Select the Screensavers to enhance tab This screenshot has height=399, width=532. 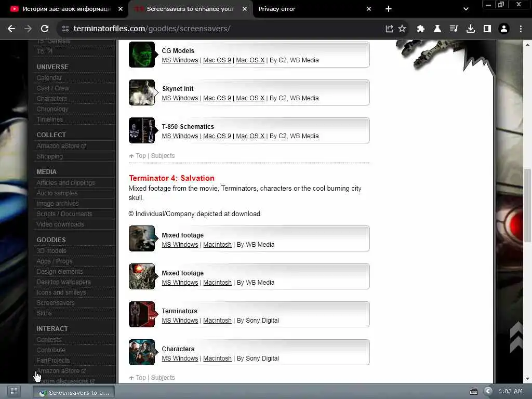pos(190,9)
